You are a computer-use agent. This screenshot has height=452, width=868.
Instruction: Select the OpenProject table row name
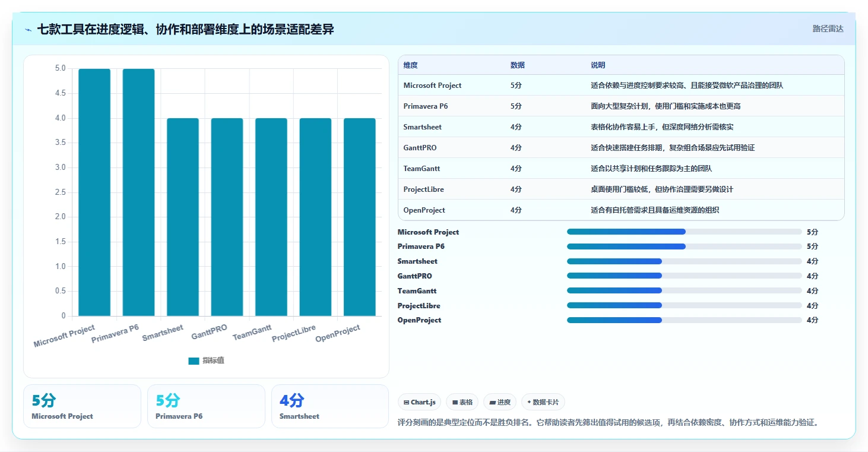pos(424,210)
